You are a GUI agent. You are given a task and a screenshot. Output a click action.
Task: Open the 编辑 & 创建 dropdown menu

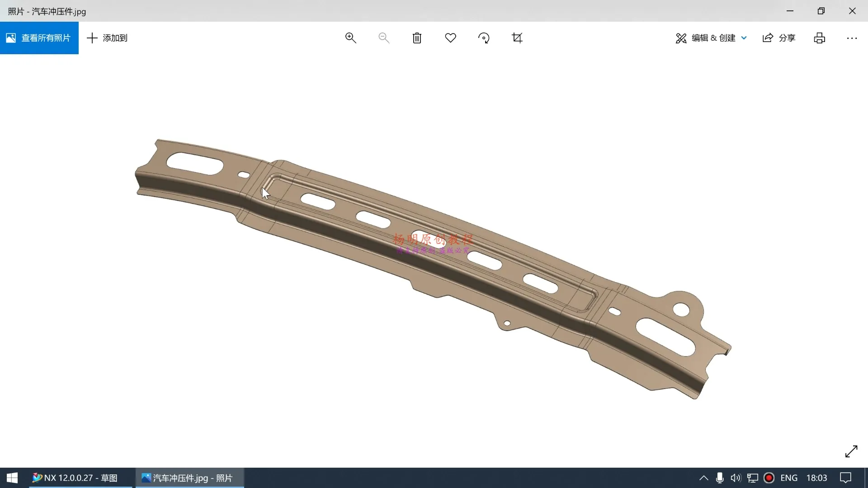pyautogui.click(x=711, y=38)
